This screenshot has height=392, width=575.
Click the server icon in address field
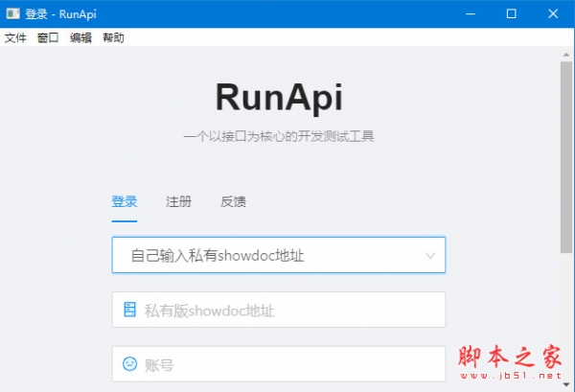pos(129,310)
